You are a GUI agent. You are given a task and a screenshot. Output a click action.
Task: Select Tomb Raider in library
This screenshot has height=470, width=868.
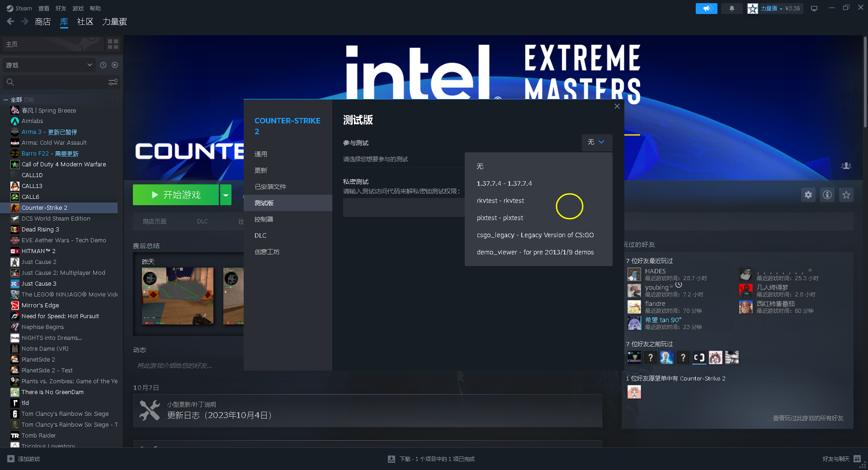[39, 436]
